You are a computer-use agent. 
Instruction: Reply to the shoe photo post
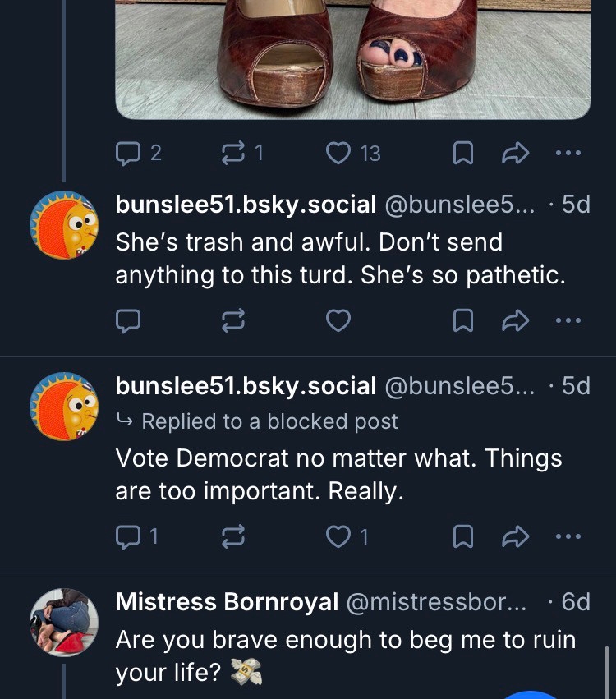tap(129, 153)
